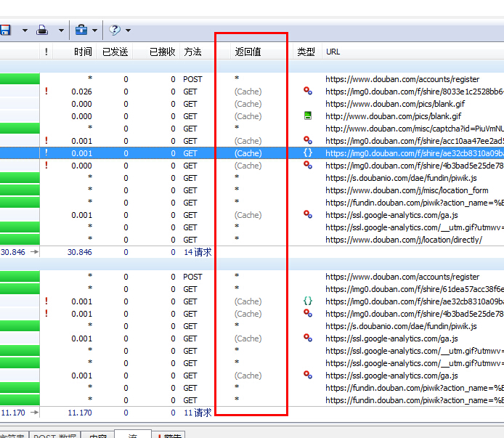
Task: Click the URL column header
Action: [x=333, y=52]
